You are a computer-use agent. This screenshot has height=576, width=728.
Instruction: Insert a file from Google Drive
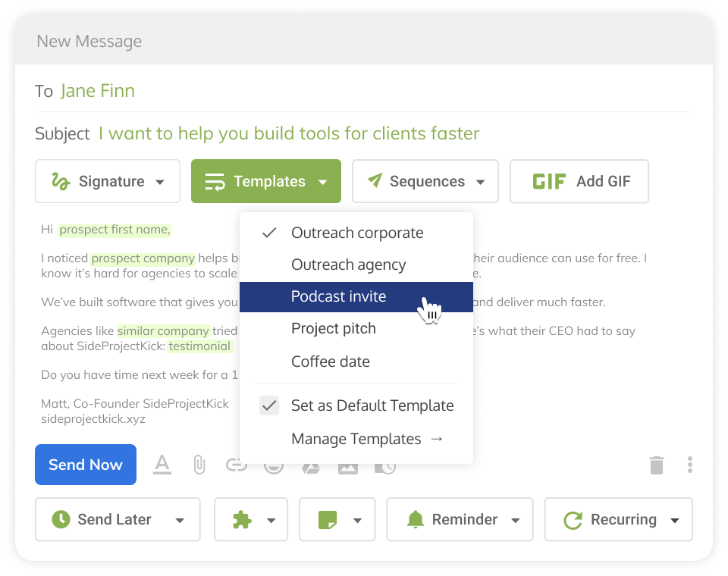click(310, 465)
